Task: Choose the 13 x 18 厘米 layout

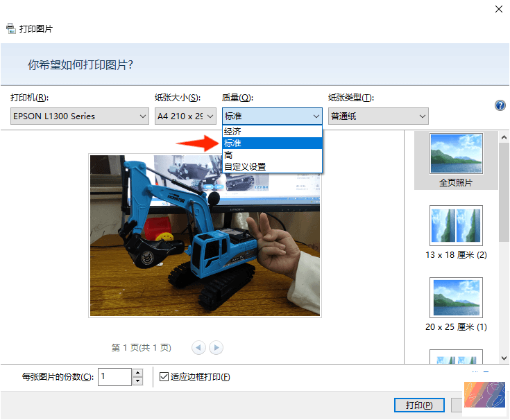Action: tap(456, 231)
